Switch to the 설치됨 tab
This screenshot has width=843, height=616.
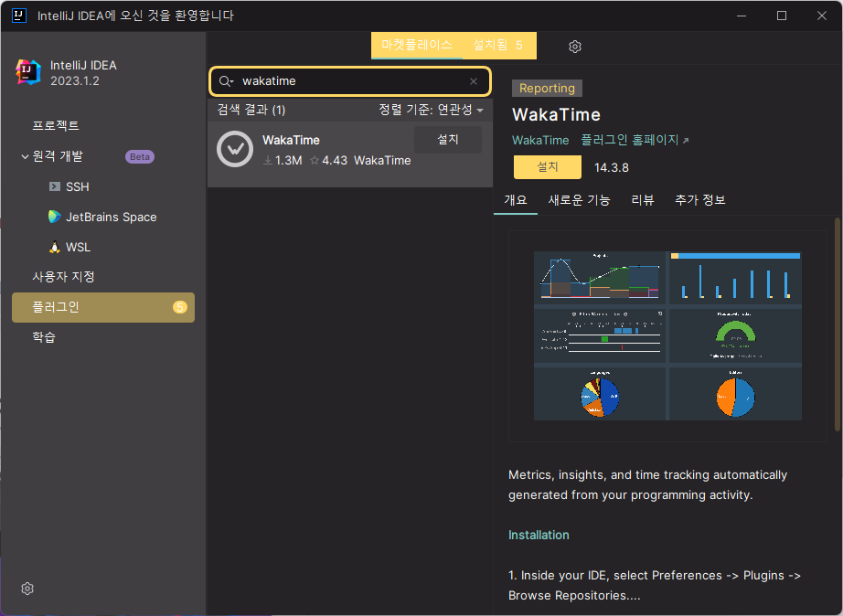coord(497,45)
